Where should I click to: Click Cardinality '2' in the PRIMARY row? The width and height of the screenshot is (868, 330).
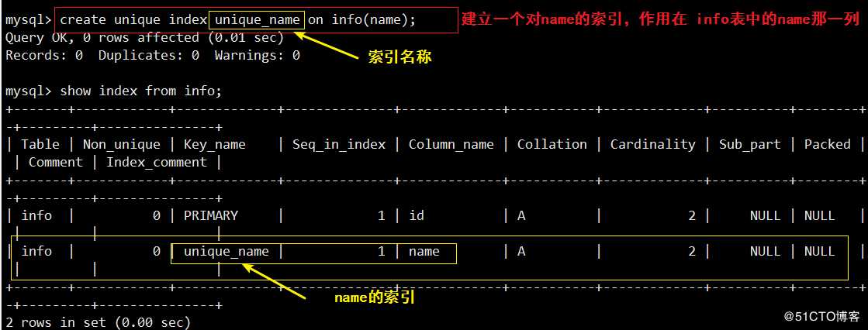(x=691, y=215)
